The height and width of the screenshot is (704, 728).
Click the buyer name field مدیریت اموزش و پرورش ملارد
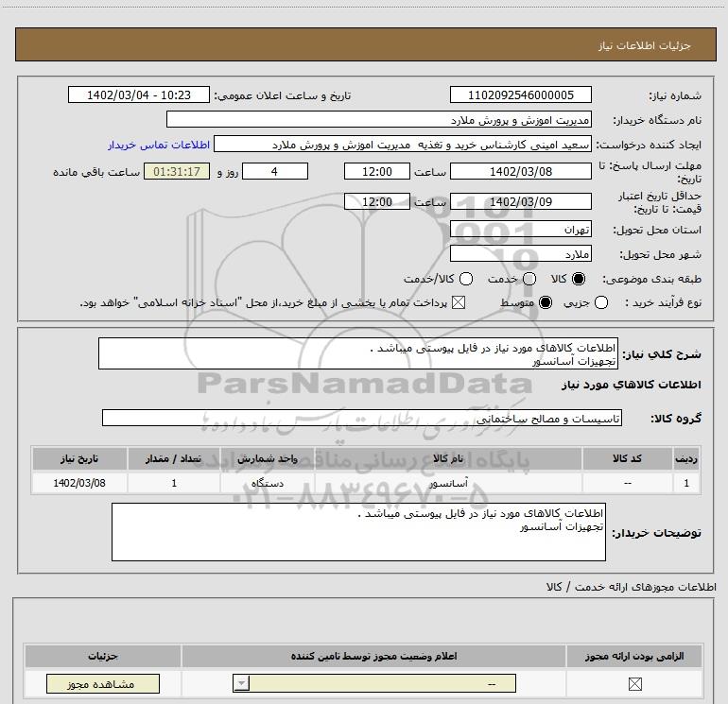tap(379, 119)
